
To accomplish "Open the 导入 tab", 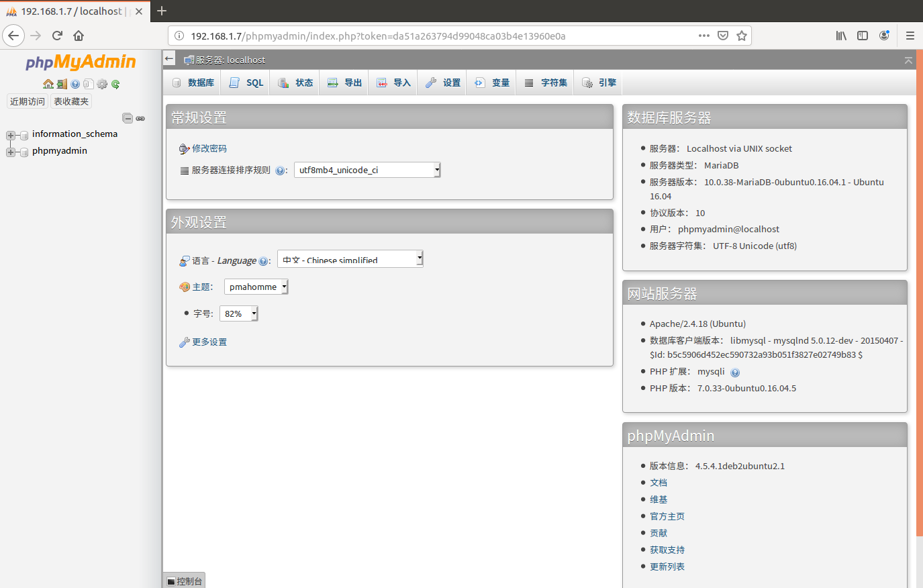I will pos(393,83).
